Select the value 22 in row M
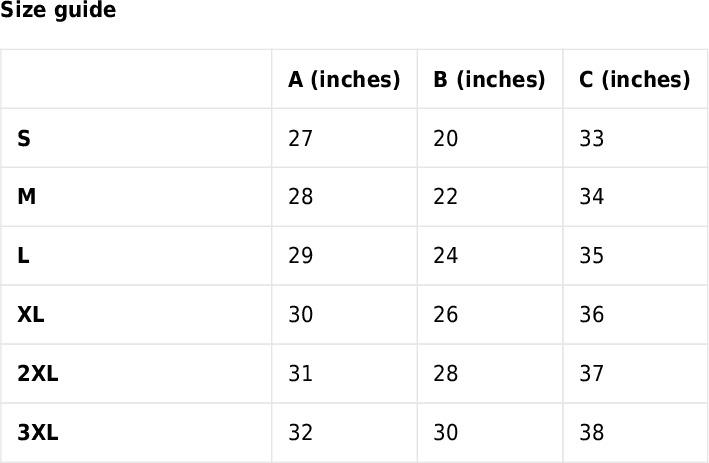This screenshot has height=463, width=709. coord(445,197)
